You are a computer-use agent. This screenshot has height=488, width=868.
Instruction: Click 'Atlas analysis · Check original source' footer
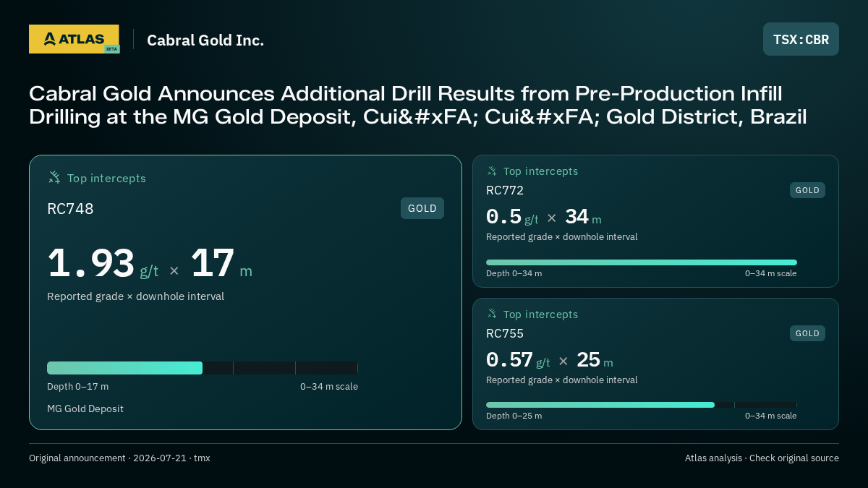click(x=762, y=458)
